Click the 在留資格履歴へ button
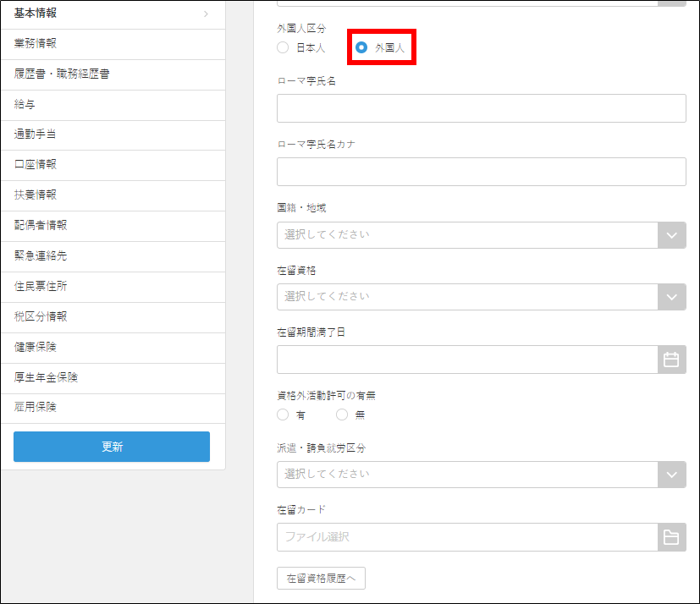Image resolution: width=700 pixels, height=604 pixels. tap(321, 579)
